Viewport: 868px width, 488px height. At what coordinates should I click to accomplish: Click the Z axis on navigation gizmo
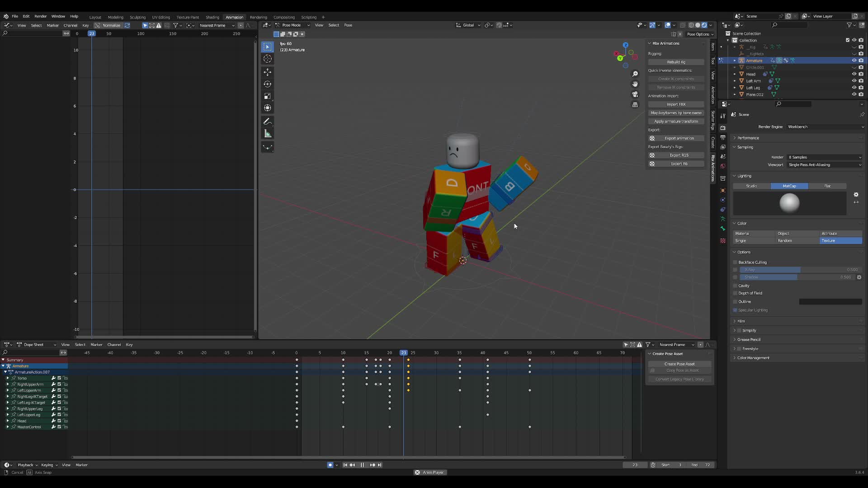pyautogui.click(x=625, y=45)
